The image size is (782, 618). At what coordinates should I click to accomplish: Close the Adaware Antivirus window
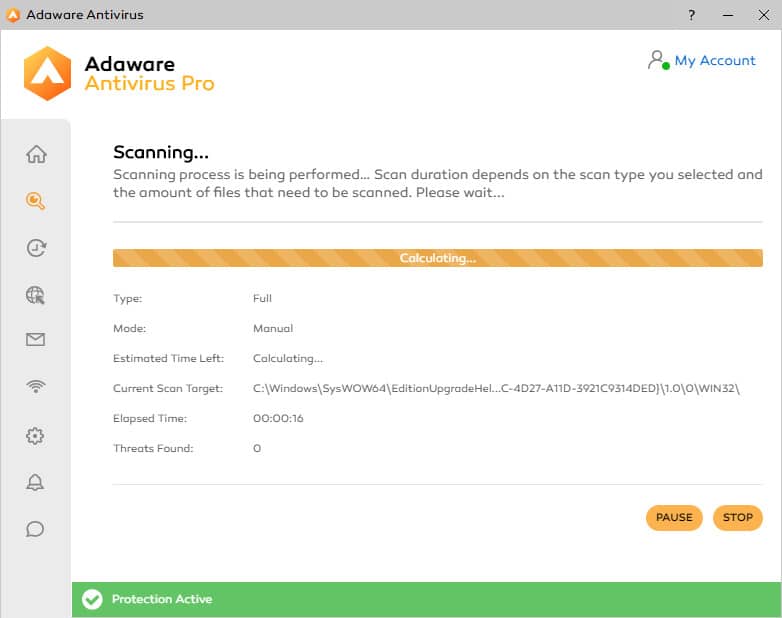[764, 15]
